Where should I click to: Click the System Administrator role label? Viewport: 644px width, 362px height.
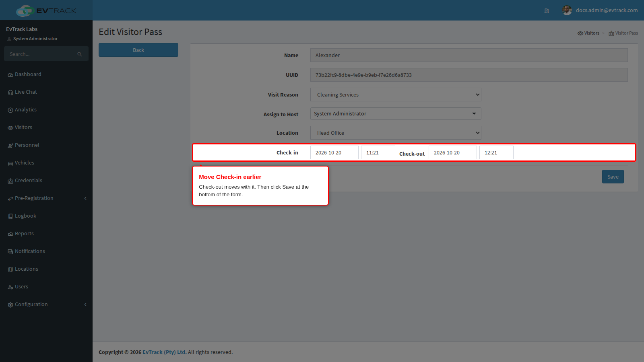pyautogui.click(x=35, y=39)
